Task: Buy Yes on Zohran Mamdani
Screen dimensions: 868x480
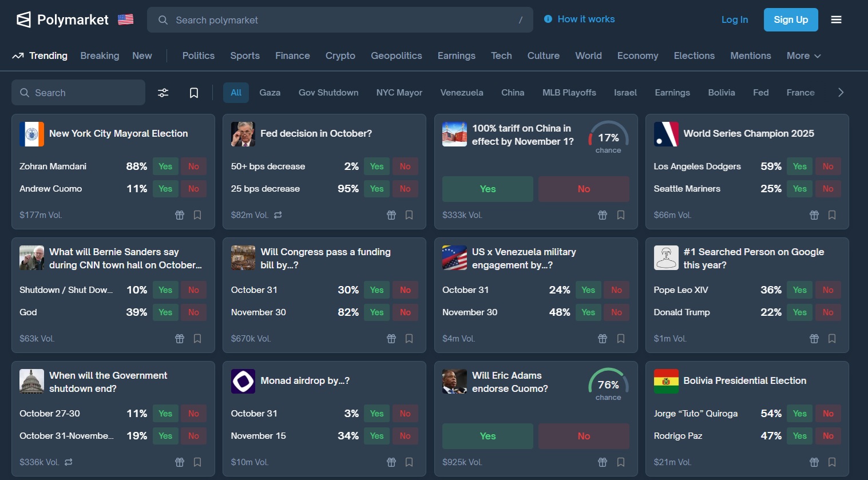Action: [x=165, y=166]
